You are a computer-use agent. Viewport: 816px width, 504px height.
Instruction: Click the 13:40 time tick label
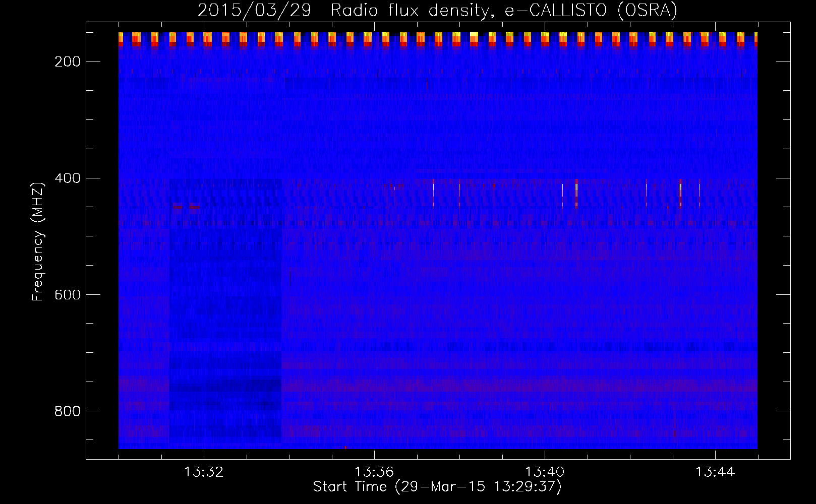point(545,472)
